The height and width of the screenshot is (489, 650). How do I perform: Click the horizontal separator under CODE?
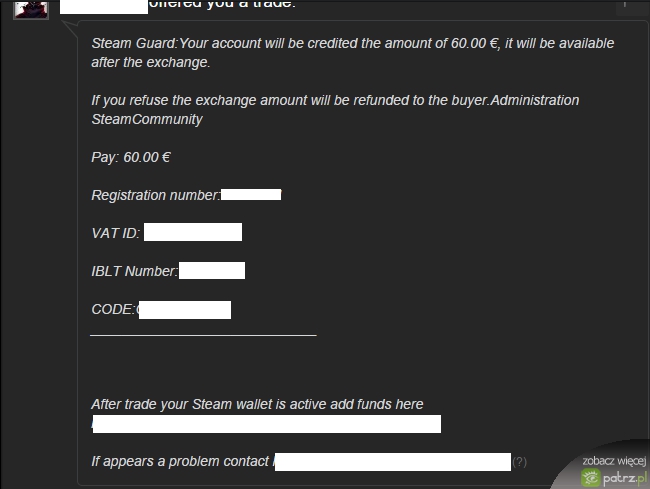[x=203, y=335]
